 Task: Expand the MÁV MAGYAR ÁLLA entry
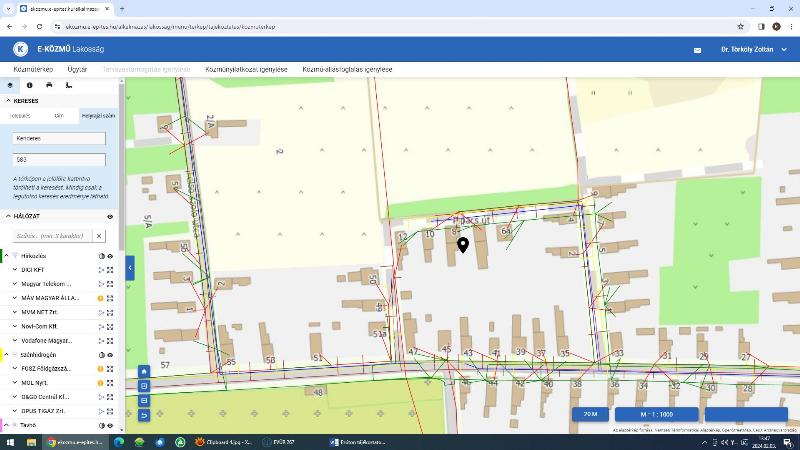pyautogui.click(x=15, y=297)
